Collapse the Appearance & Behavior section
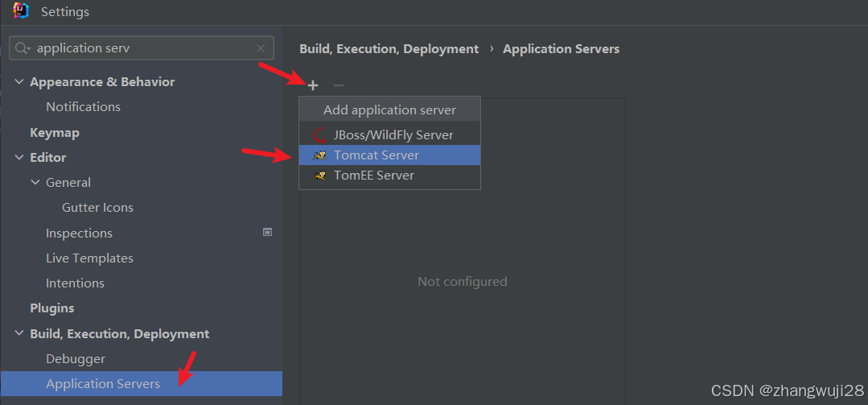The width and height of the screenshot is (868, 405). tap(19, 82)
